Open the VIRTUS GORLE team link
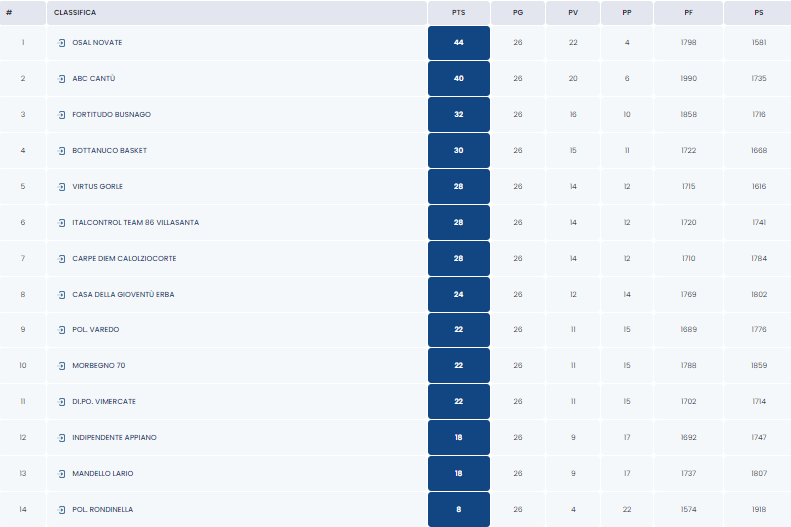Viewport: 791px width, 527px height. tap(97, 186)
